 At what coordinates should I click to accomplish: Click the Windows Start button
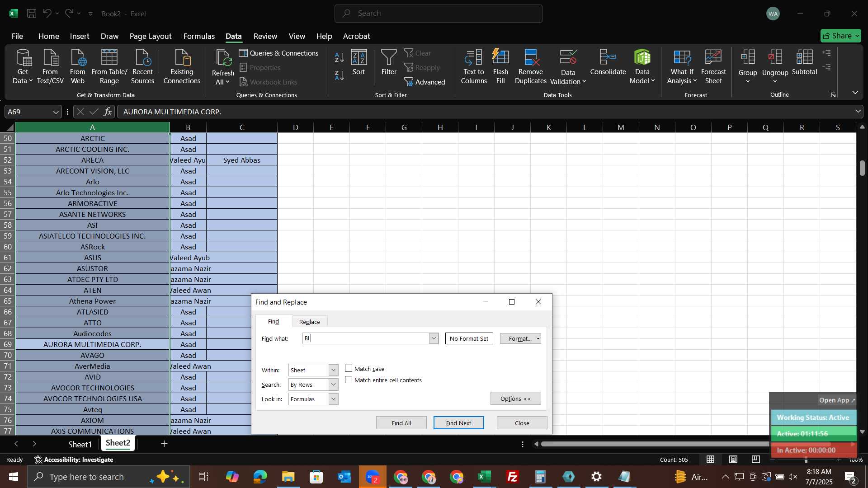click(x=13, y=477)
